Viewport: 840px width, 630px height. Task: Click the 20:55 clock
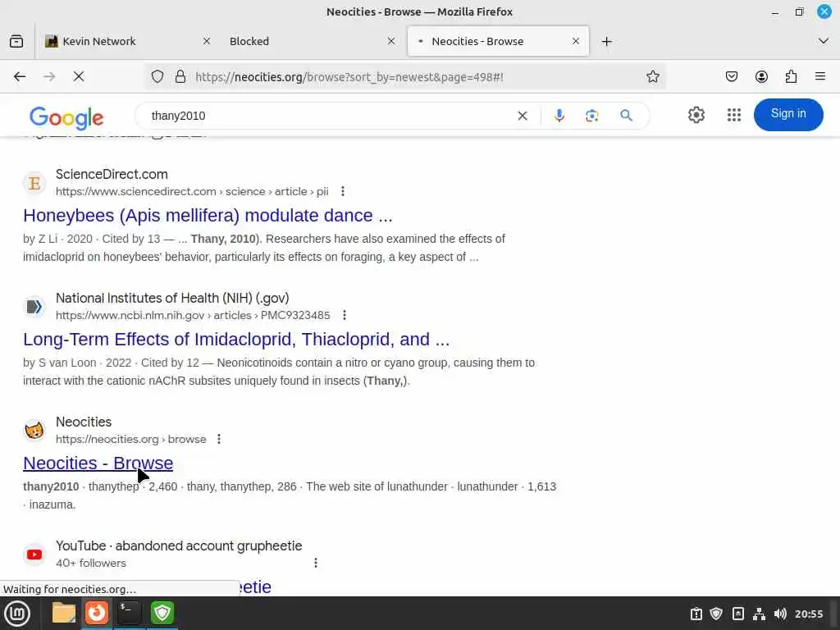pos(808,614)
